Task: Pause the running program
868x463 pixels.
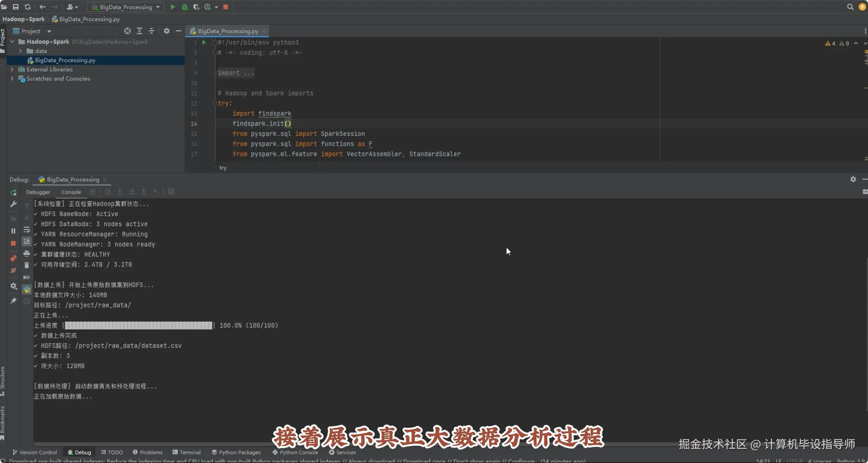Action: (x=13, y=231)
